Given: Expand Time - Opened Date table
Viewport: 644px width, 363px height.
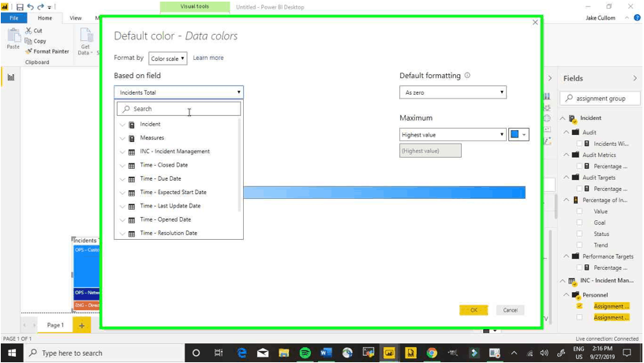Looking at the screenshot, I should click(x=122, y=219).
